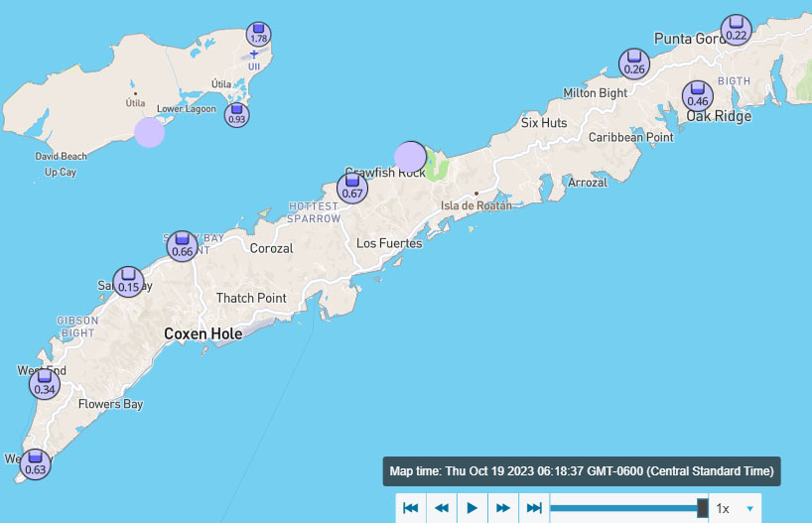The width and height of the screenshot is (812, 523).
Task: Click the 1.78 station marker on Útila
Action: [259, 34]
